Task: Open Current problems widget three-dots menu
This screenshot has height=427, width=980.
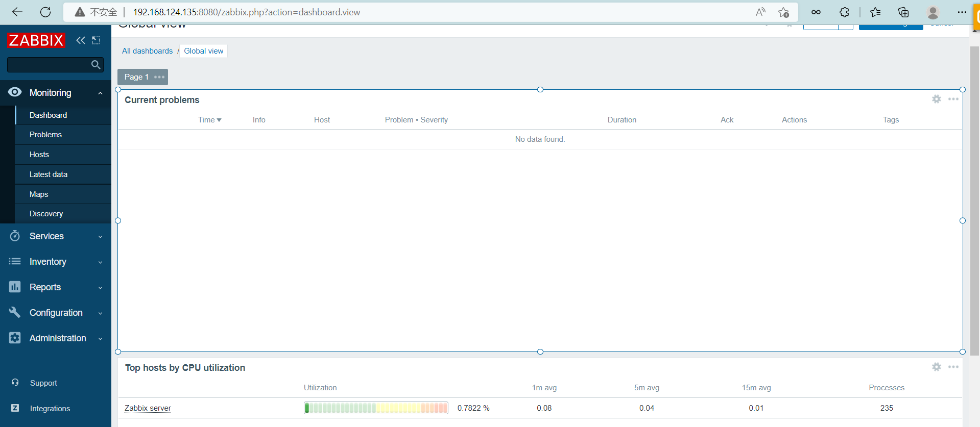Action: coord(953,99)
